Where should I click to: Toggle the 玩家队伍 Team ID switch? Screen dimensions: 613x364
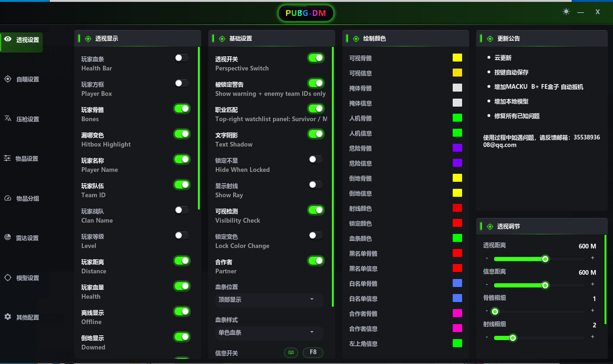point(182,185)
